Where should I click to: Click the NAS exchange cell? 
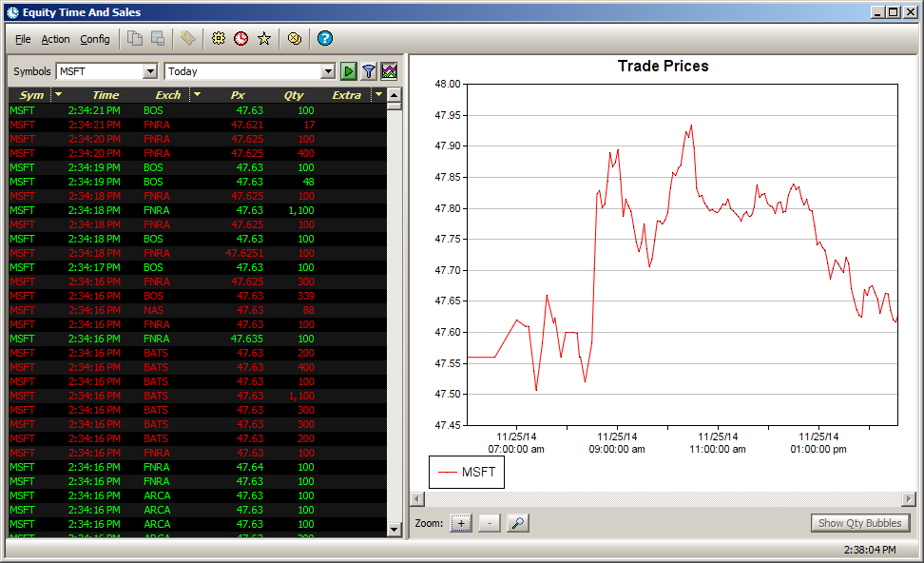pyautogui.click(x=153, y=310)
